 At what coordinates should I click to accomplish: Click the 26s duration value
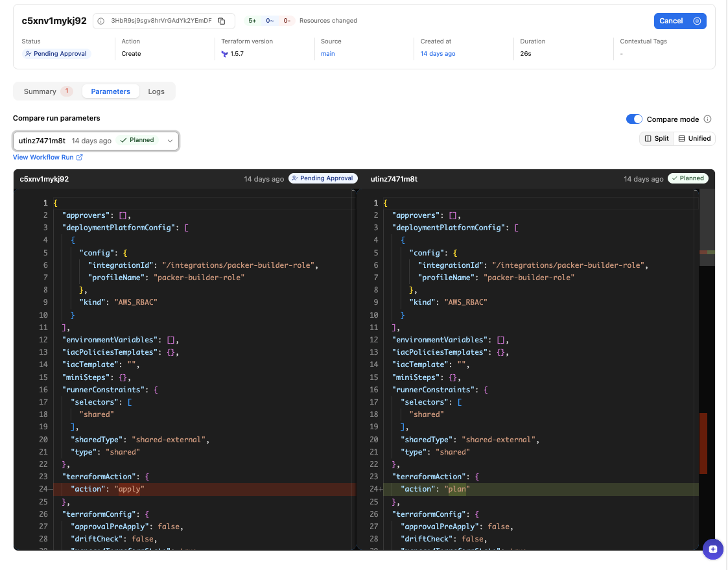point(526,54)
